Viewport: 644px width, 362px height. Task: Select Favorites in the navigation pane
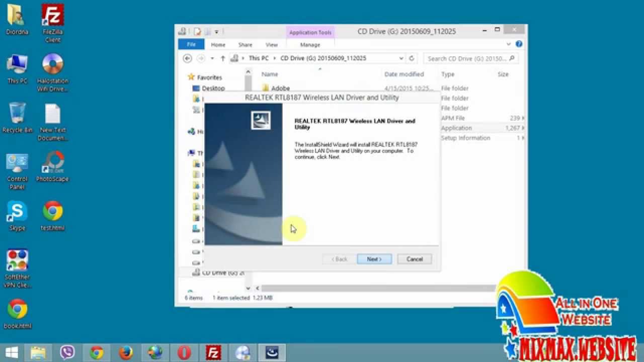[204, 77]
